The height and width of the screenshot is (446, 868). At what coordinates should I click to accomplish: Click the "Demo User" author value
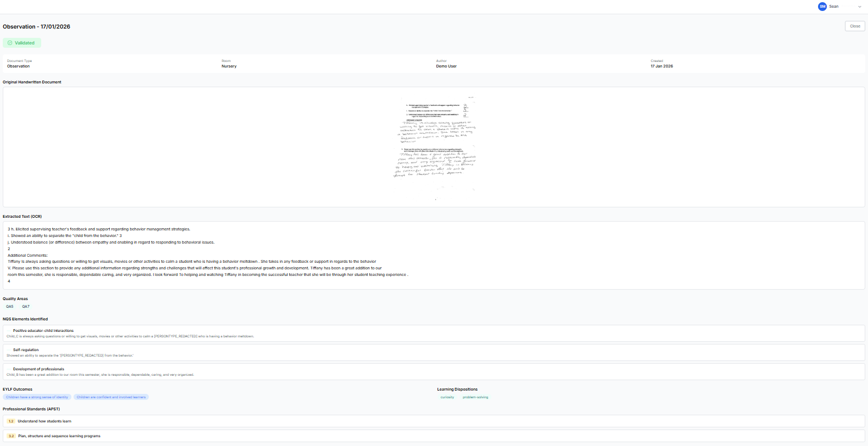tap(446, 66)
